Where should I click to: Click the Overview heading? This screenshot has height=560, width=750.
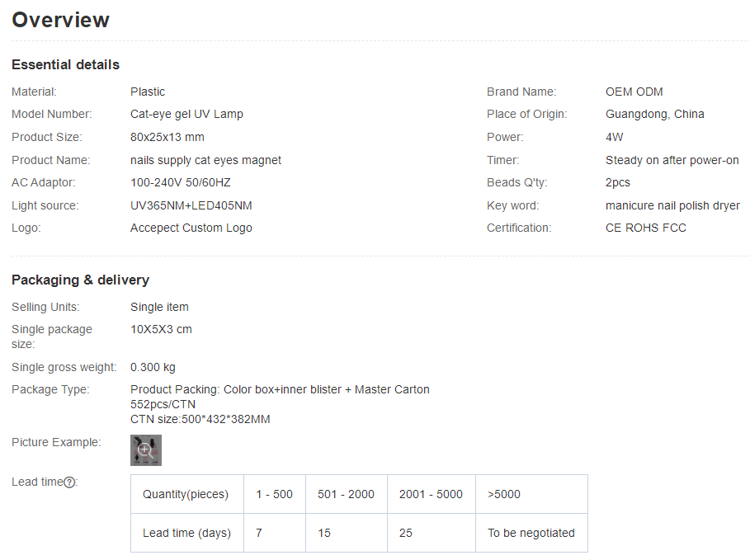point(60,20)
